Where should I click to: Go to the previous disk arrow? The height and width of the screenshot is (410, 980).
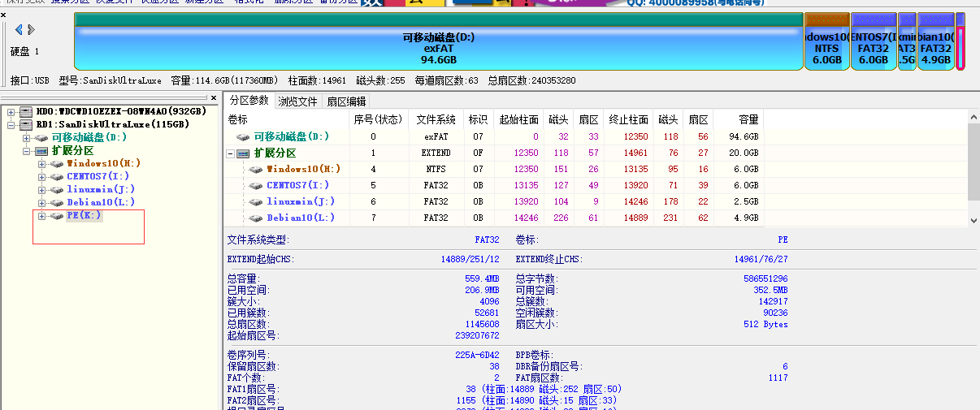click(19, 30)
